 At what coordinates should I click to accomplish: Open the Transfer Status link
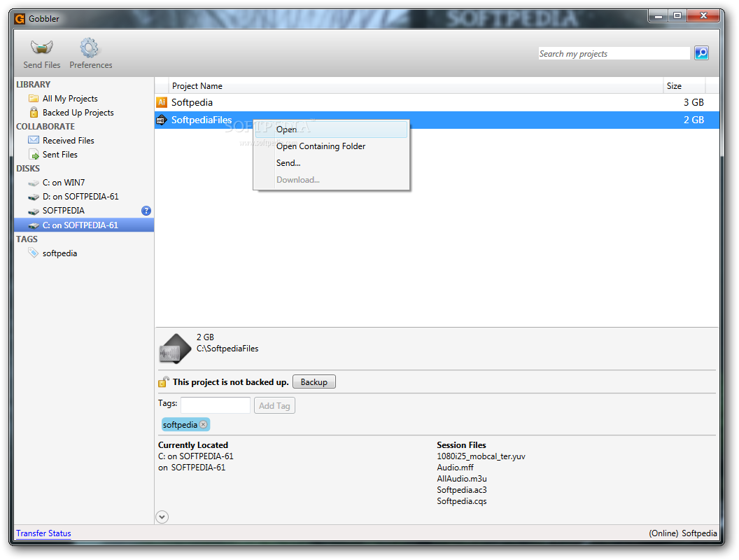pyautogui.click(x=43, y=533)
